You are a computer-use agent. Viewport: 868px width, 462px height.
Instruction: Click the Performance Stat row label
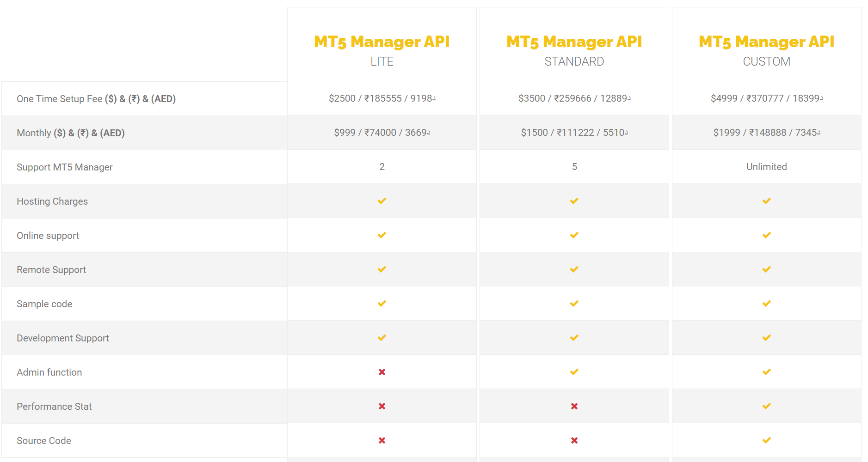click(x=54, y=407)
